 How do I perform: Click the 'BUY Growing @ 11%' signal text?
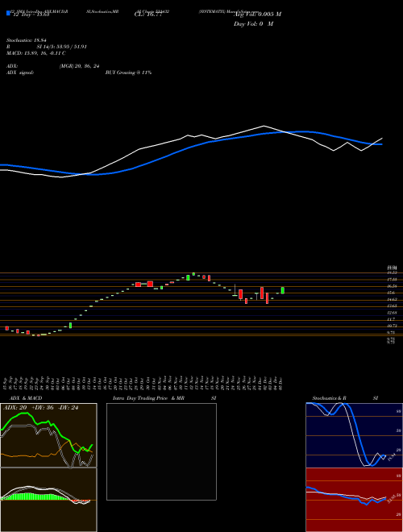[129, 73]
